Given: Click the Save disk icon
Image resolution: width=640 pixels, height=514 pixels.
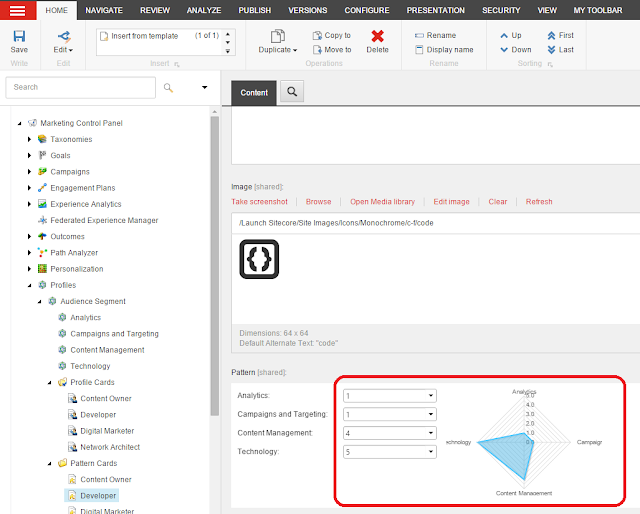Looking at the screenshot, I should click(19, 36).
